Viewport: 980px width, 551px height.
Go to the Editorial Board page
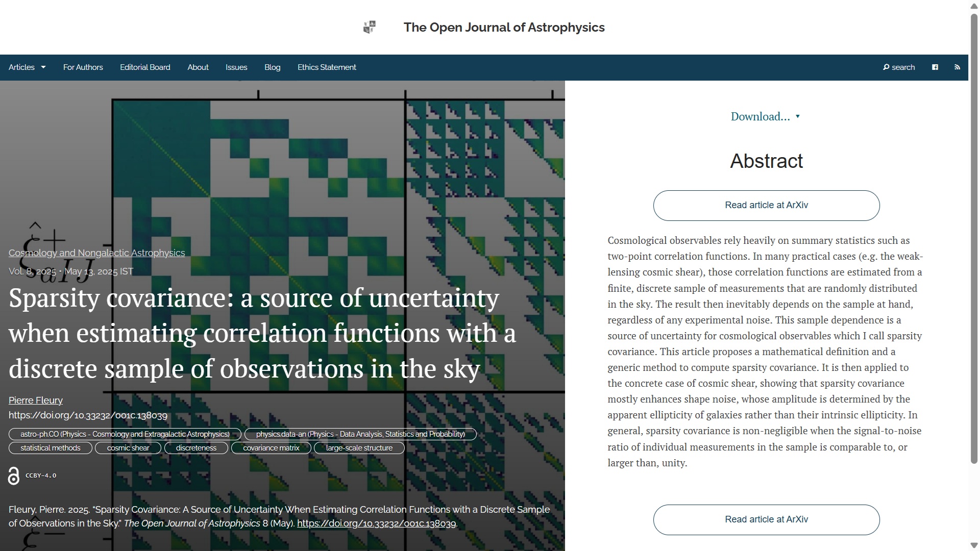tap(145, 67)
